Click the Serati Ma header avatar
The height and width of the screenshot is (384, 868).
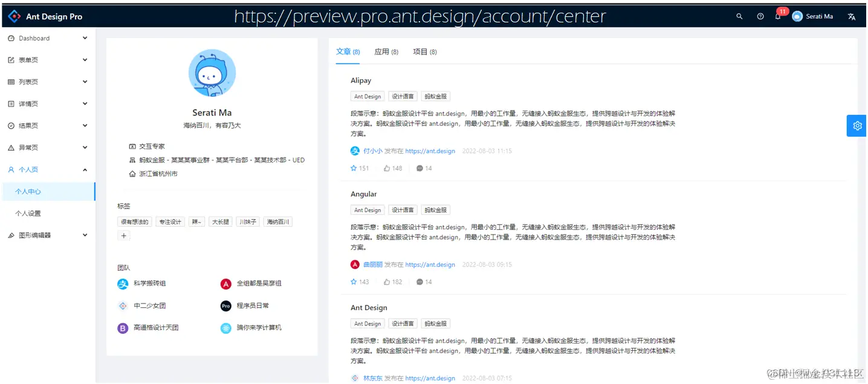(x=797, y=16)
